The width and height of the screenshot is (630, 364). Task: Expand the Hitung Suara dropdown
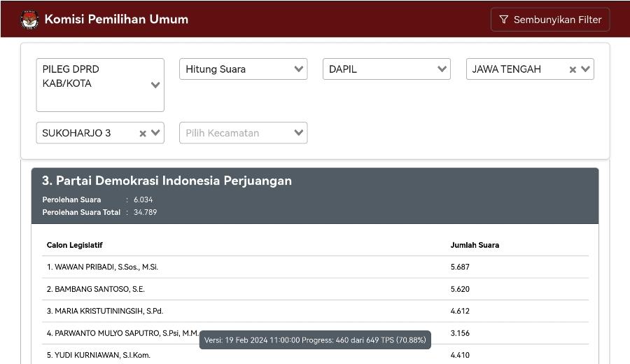tap(243, 69)
